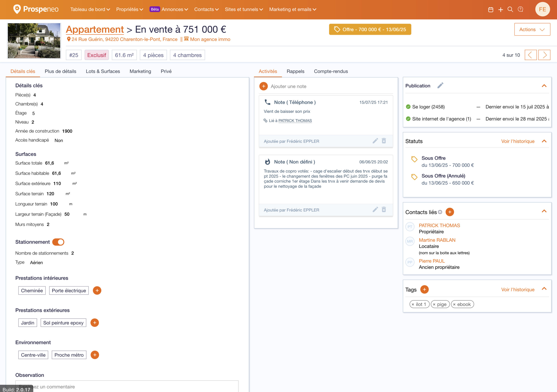This screenshot has width=557, height=392.
Task: Click the Prospeneo logo
Action: click(36, 9)
